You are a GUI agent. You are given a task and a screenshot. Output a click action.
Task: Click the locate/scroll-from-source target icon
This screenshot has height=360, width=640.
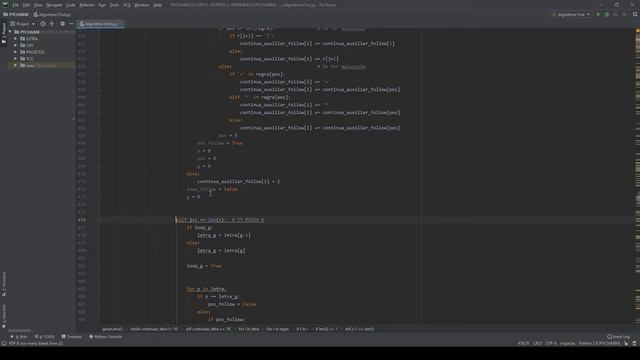pyautogui.click(x=43, y=24)
